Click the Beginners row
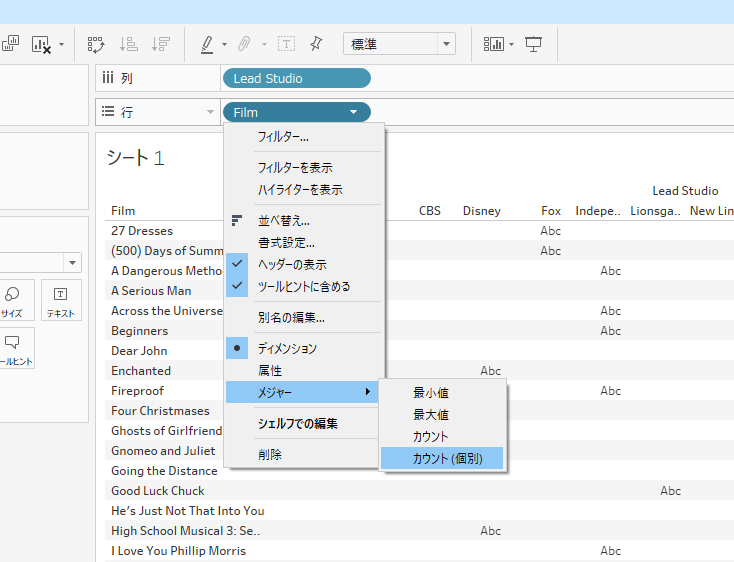This screenshot has width=734, height=562. coord(139,331)
